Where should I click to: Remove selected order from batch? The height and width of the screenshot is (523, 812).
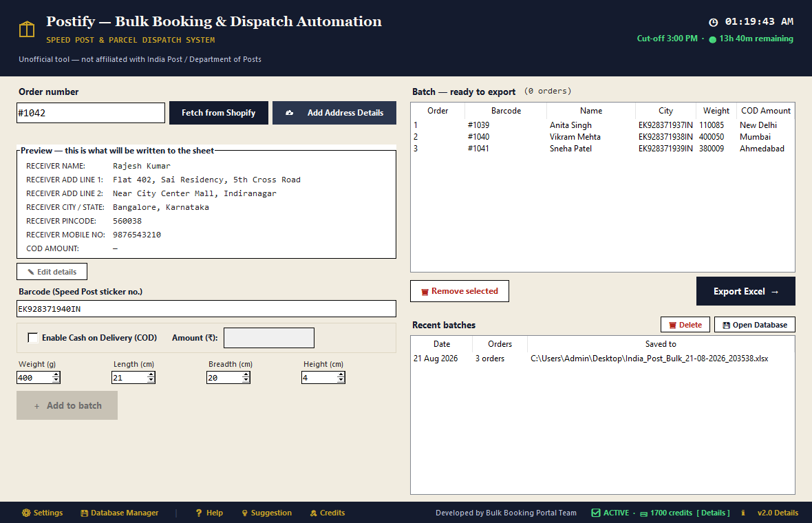(460, 291)
